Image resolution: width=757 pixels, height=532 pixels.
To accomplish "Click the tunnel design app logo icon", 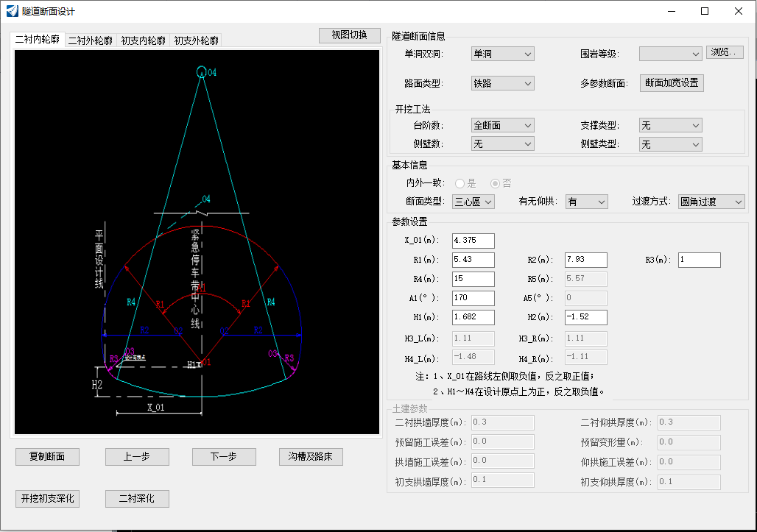I will point(12,11).
